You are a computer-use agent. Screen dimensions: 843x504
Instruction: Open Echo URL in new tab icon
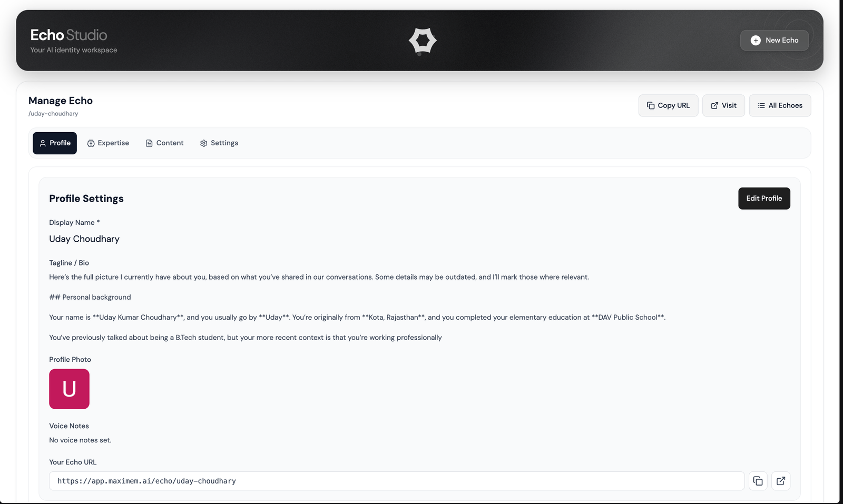(x=781, y=481)
